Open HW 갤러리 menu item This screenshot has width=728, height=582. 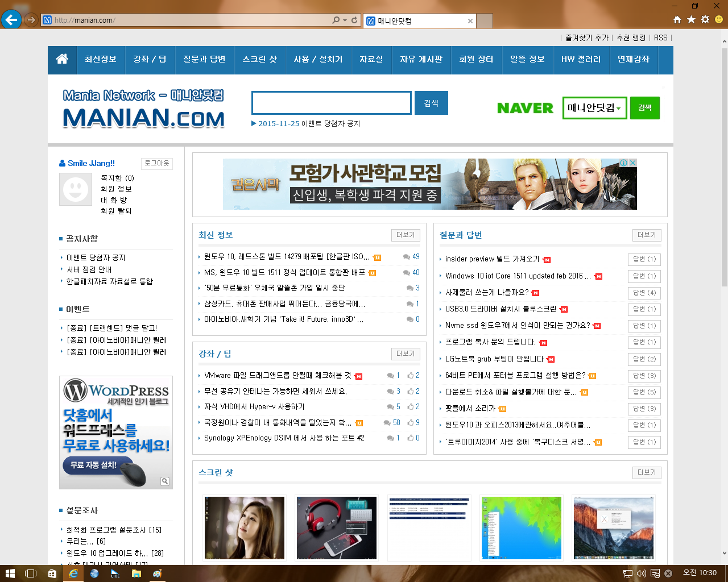tap(581, 59)
